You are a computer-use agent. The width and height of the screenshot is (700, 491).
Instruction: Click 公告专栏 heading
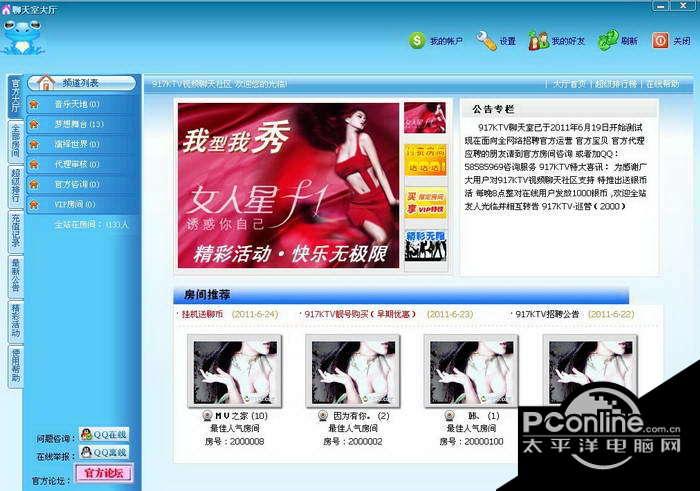[493, 109]
